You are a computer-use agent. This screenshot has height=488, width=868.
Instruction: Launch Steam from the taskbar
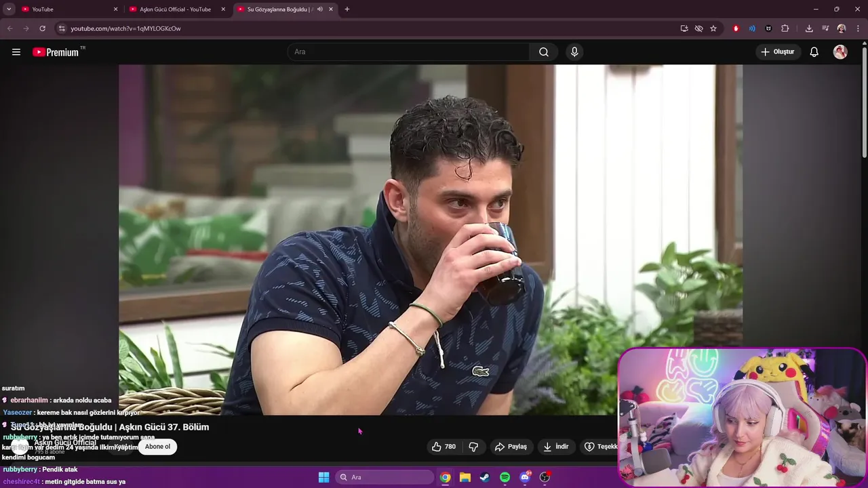tap(484, 477)
